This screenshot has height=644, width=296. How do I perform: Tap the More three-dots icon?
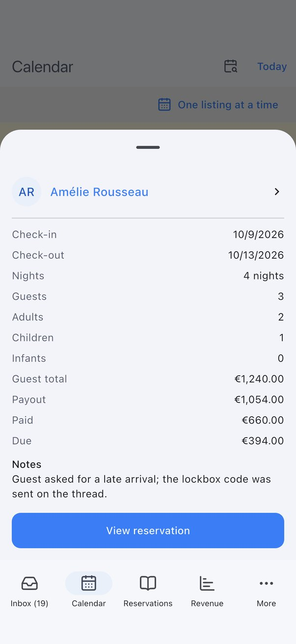(x=266, y=584)
